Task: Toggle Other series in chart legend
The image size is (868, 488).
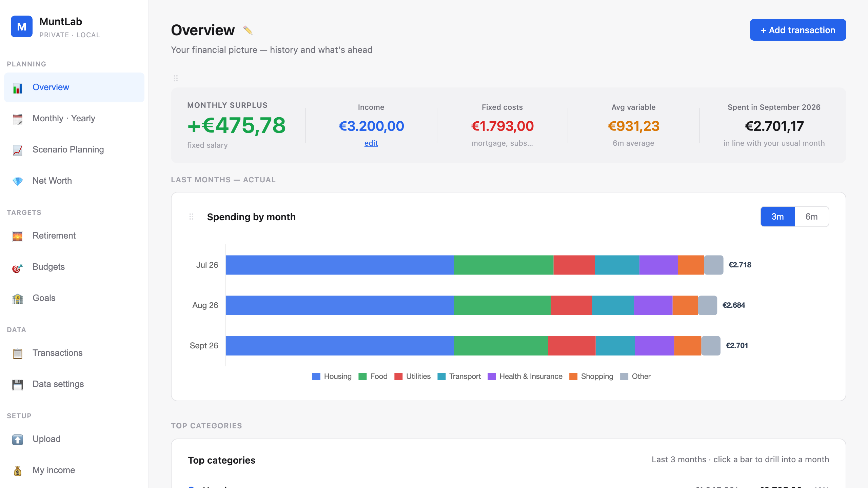Action: 635,376
